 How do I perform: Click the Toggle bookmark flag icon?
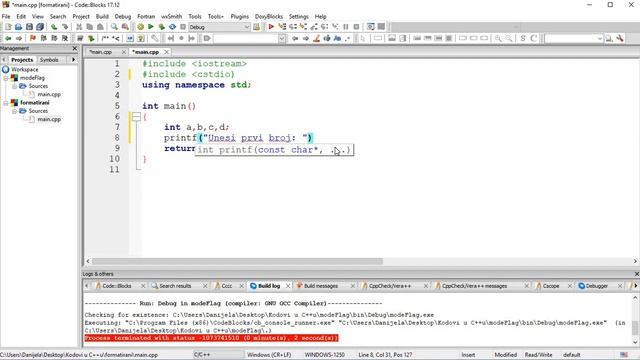pos(33,38)
